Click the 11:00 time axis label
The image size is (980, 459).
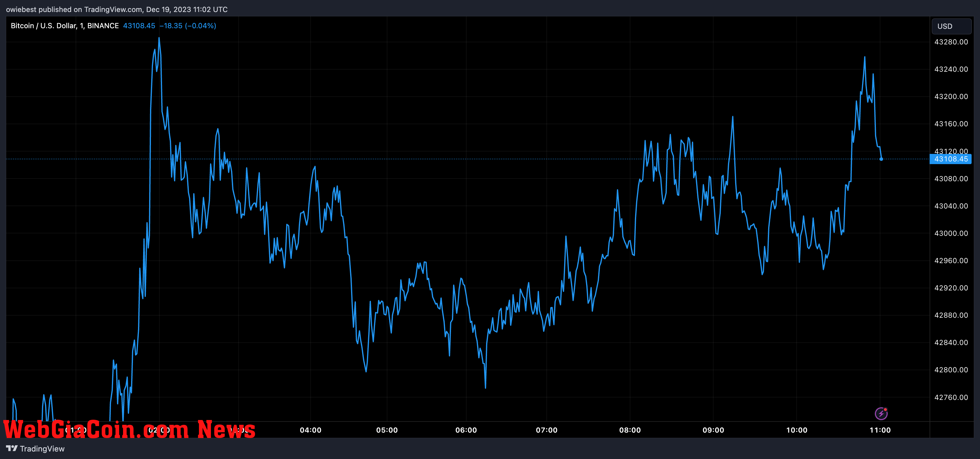click(x=880, y=430)
